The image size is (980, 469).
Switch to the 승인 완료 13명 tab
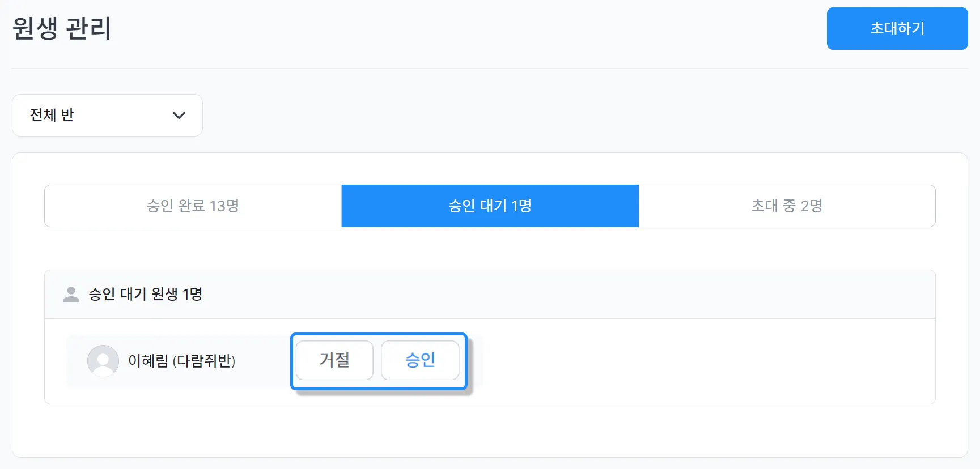(193, 206)
